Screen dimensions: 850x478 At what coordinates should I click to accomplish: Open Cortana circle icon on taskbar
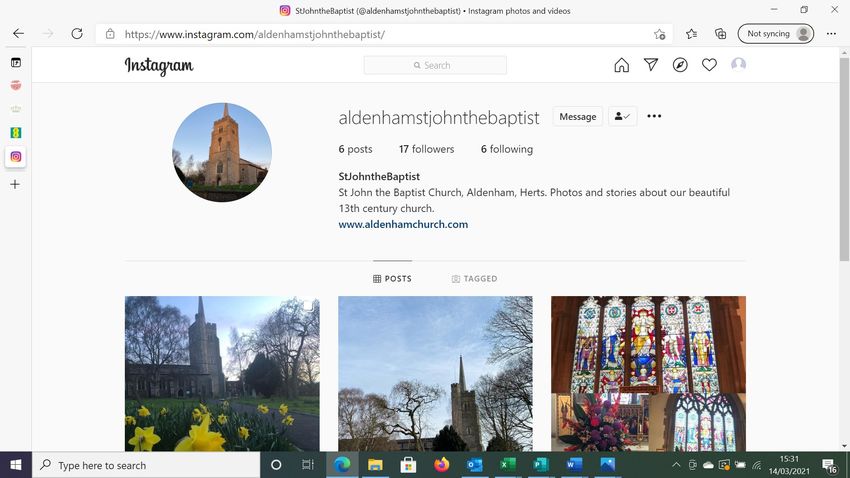click(x=276, y=465)
